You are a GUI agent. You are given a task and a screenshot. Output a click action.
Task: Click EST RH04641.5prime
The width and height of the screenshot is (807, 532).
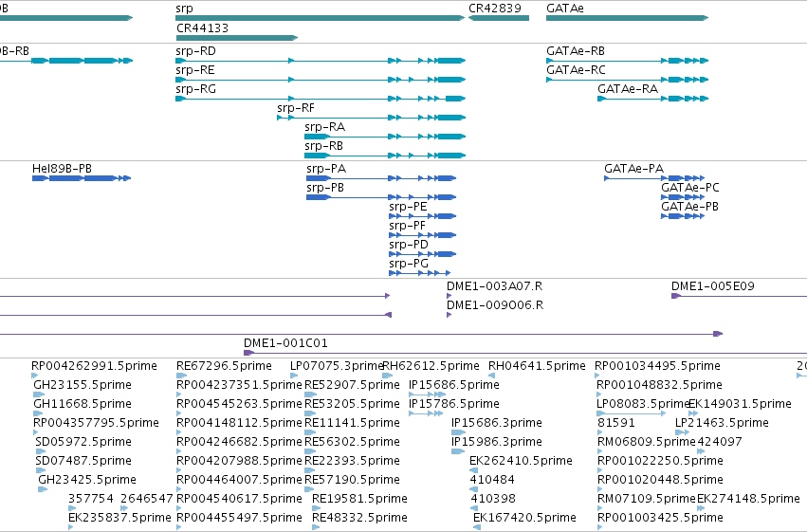[492, 376]
